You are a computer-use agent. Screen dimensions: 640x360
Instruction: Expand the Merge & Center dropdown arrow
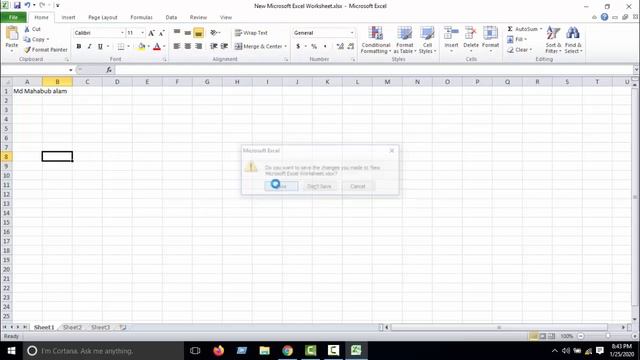(x=285, y=47)
